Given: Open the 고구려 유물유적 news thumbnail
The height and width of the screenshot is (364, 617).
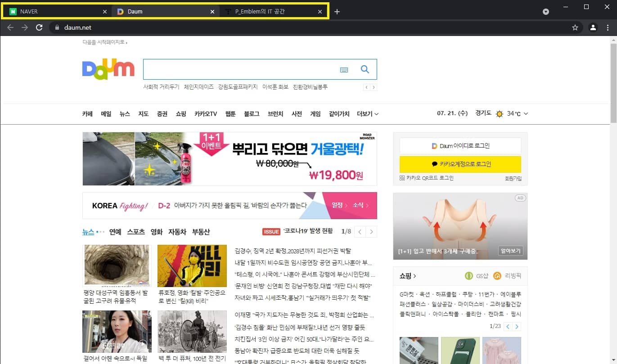Looking at the screenshot, I should pos(116,265).
